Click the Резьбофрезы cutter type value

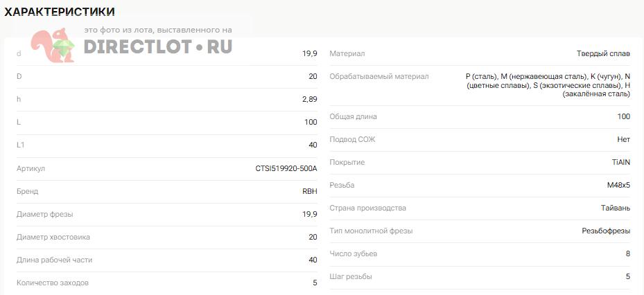606,231
